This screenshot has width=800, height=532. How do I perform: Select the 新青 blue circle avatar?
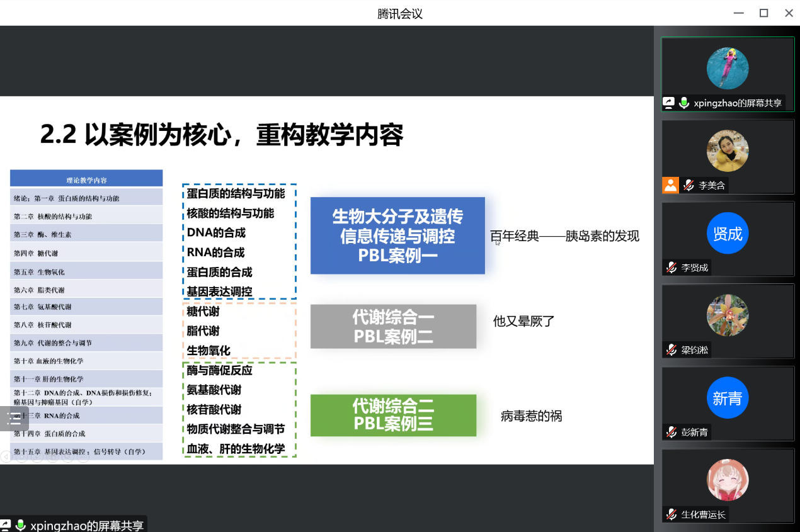728,398
